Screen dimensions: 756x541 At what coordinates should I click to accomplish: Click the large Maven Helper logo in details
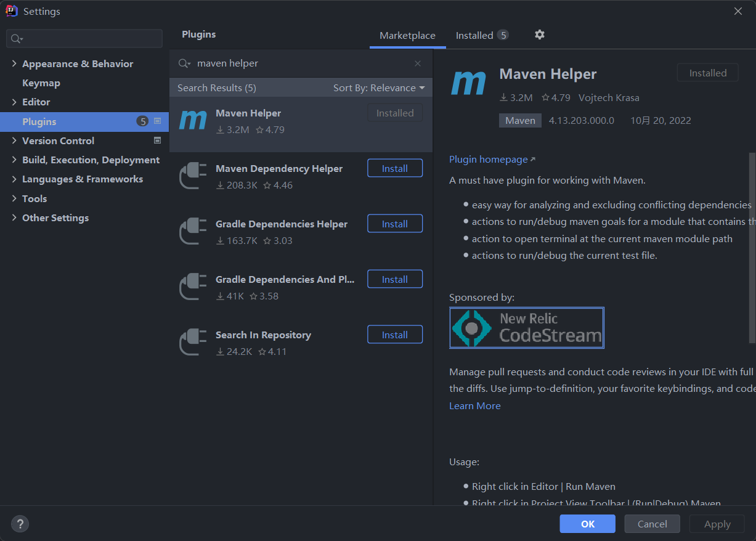pyautogui.click(x=468, y=83)
